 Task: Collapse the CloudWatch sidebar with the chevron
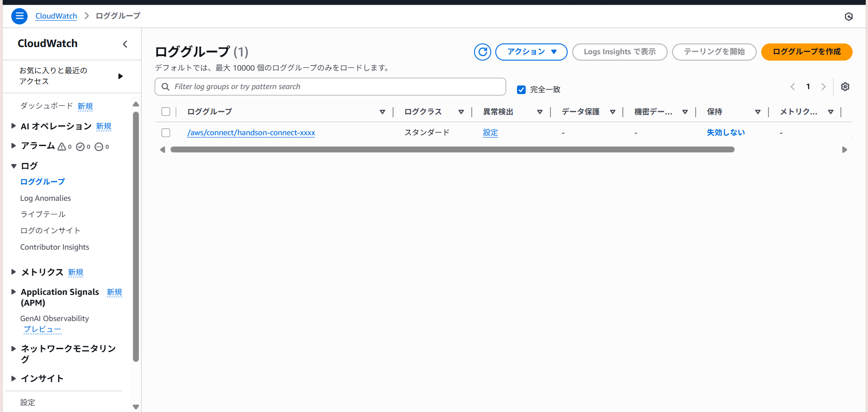click(x=125, y=44)
